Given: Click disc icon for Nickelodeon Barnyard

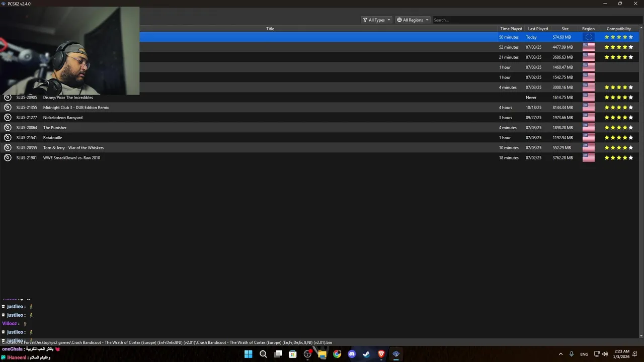Looking at the screenshot, I should (x=8, y=117).
